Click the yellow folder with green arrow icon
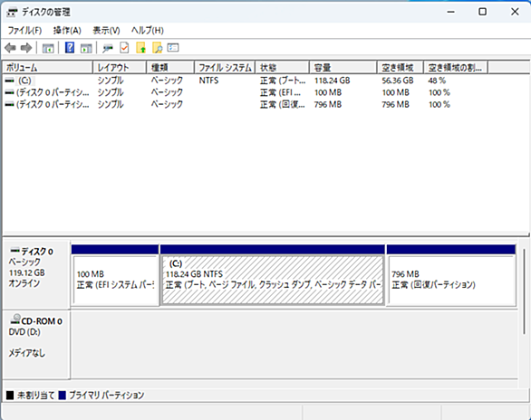 [140, 48]
